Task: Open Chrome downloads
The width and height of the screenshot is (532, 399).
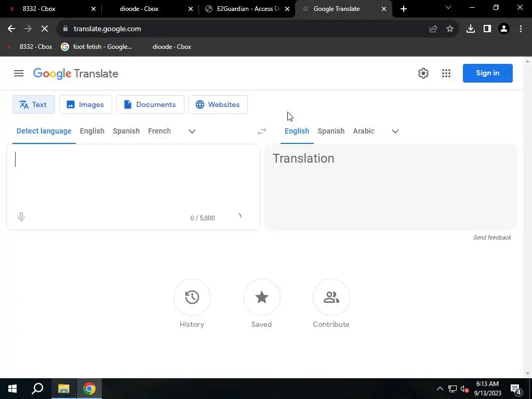Action: (471, 29)
